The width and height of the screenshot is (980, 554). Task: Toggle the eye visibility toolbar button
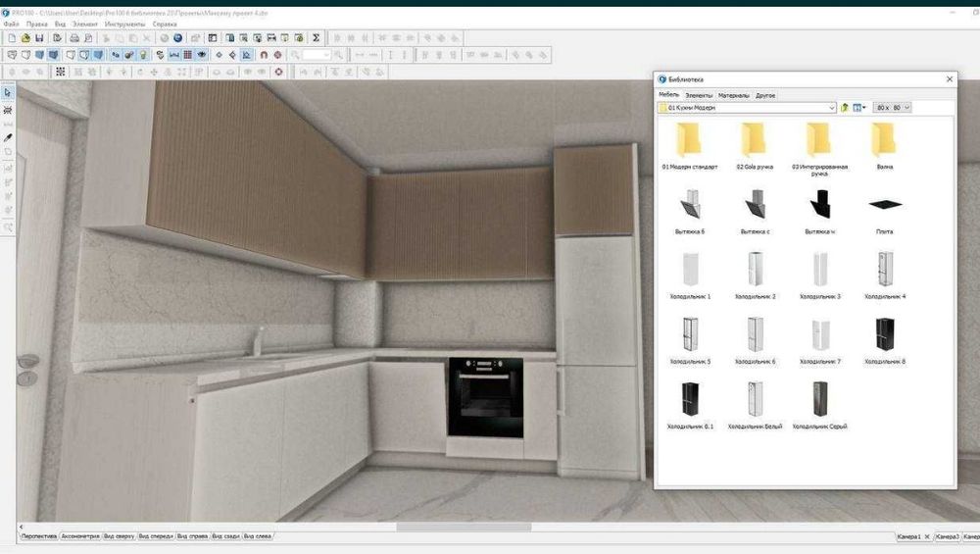point(201,55)
